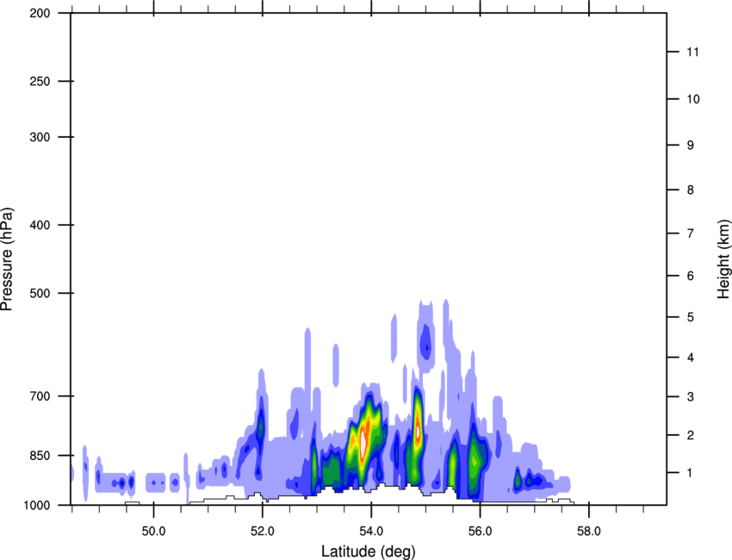Image resolution: width=732 pixels, height=560 pixels.
Task: Click the 52.0 latitude tick label
Action: [x=263, y=532]
